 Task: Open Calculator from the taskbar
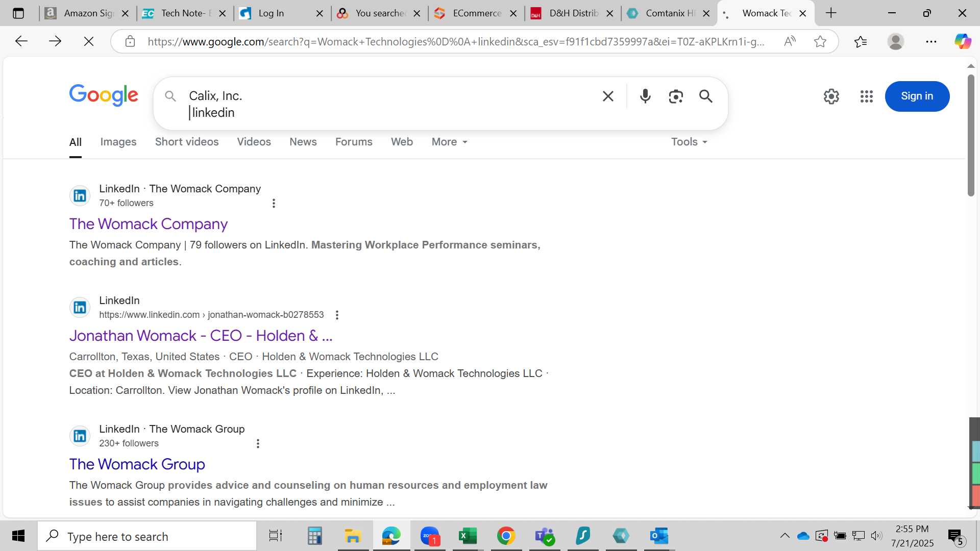point(314,536)
